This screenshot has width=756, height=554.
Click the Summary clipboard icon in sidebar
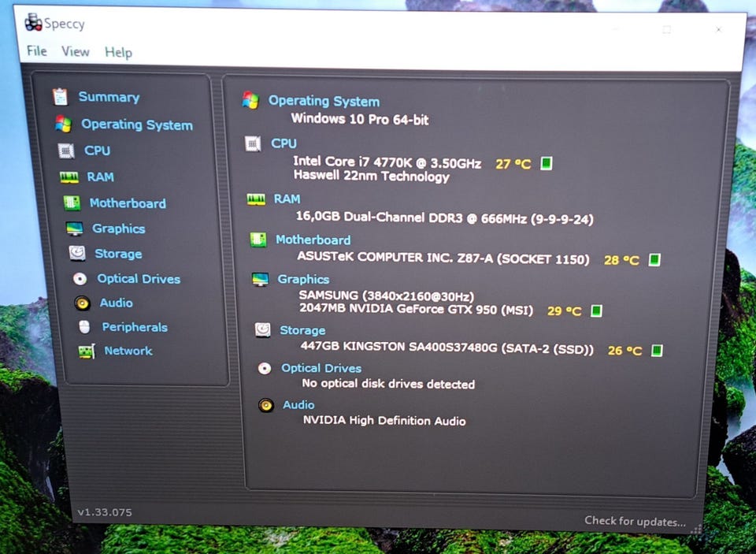pyautogui.click(x=60, y=96)
